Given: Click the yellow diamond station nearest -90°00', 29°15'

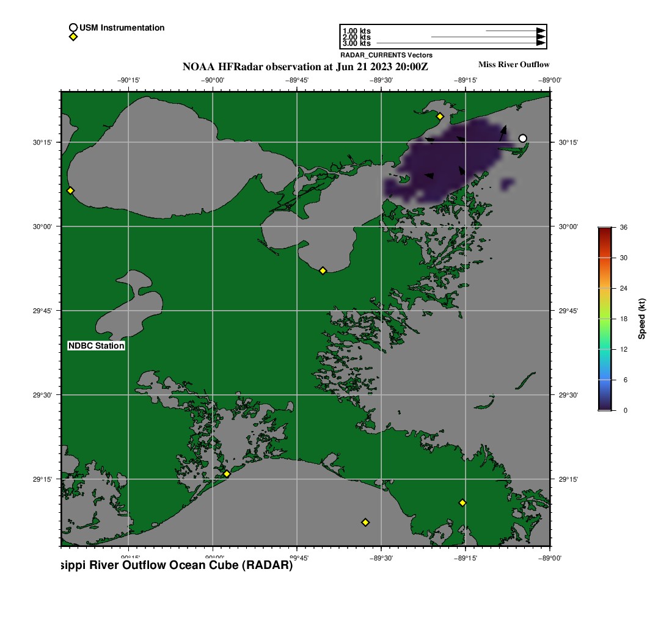Looking at the screenshot, I should (227, 474).
